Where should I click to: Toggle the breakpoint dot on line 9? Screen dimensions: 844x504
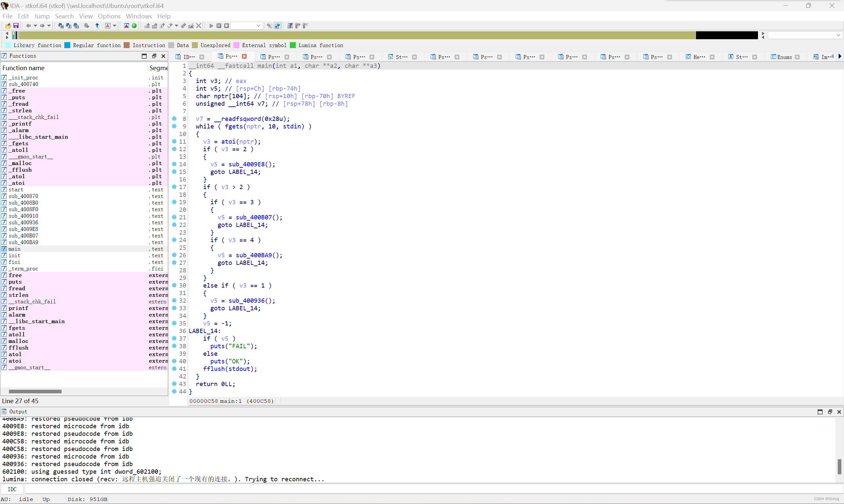[x=174, y=126]
